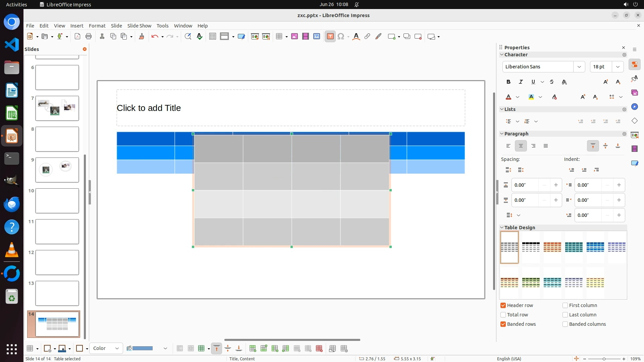
Task: Open the Format menu
Action: [97, 26]
